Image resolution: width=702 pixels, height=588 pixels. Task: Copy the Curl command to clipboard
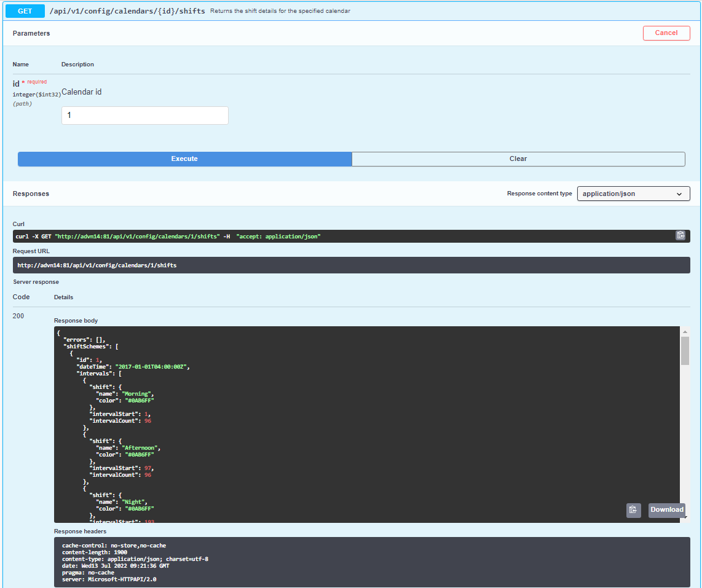coord(680,235)
